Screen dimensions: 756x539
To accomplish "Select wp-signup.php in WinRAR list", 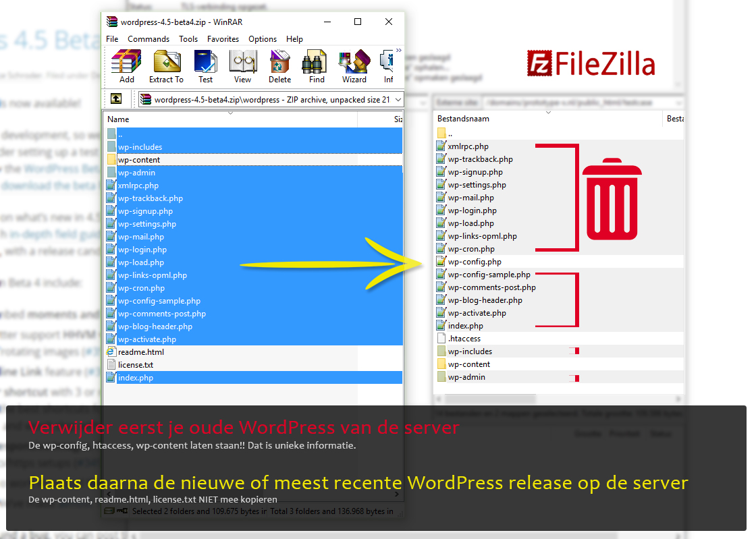I will 254,211.
